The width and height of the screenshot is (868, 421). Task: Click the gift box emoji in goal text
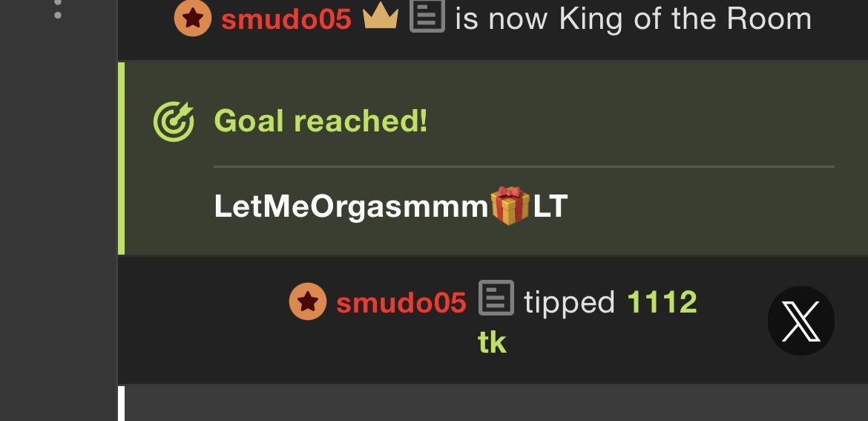click(510, 206)
